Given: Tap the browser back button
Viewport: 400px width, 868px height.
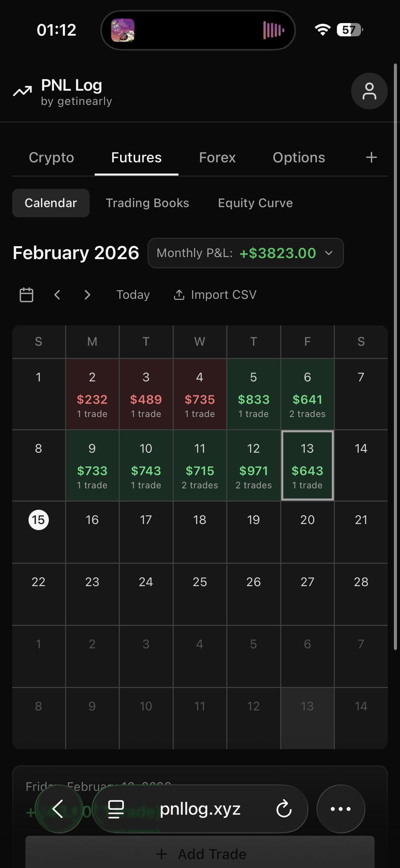Looking at the screenshot, I should pyautogui.click(x=58, y=809).
